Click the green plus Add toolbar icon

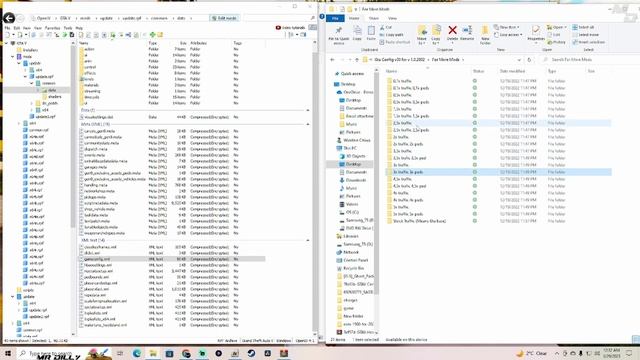click(152, 35)
